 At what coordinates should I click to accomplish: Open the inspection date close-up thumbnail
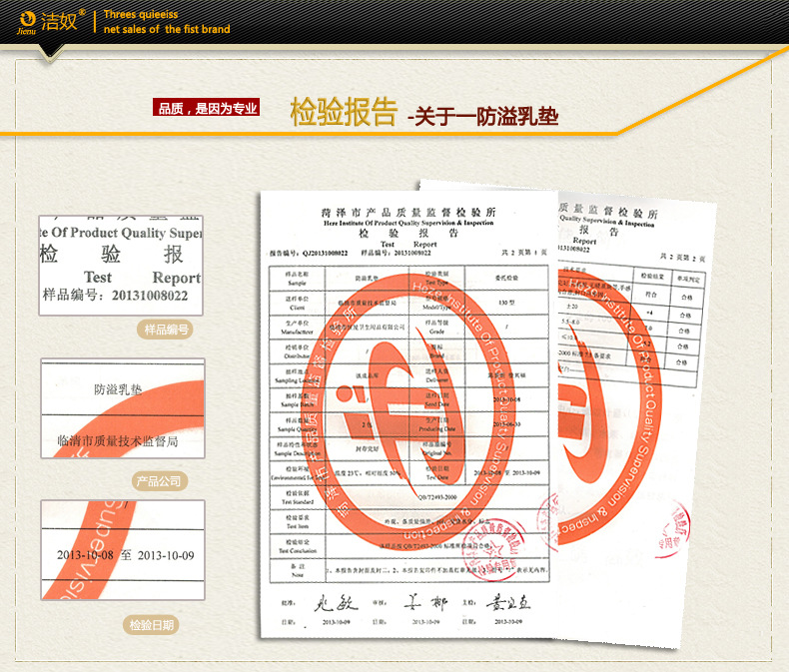tap(122, 550)
